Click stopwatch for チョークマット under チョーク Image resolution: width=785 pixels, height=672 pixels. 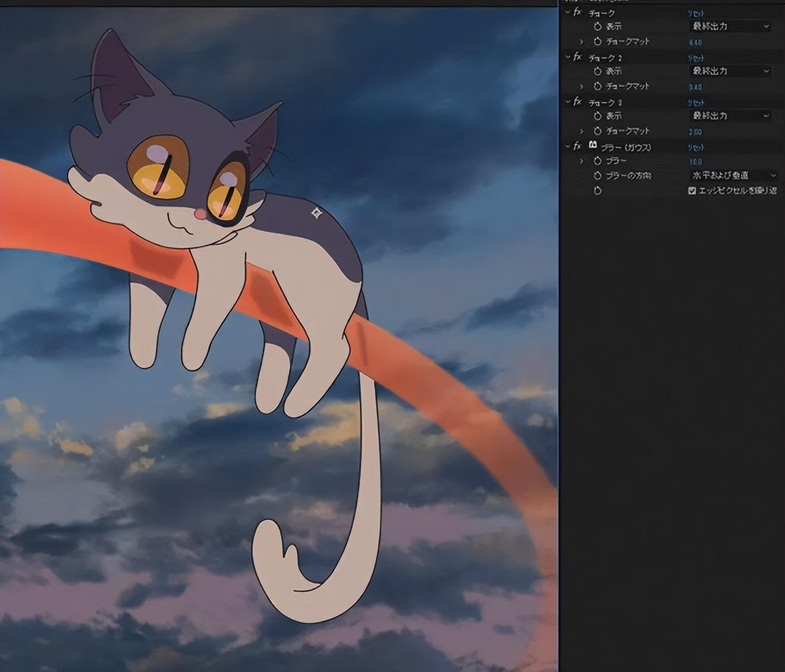coord(598,42)
